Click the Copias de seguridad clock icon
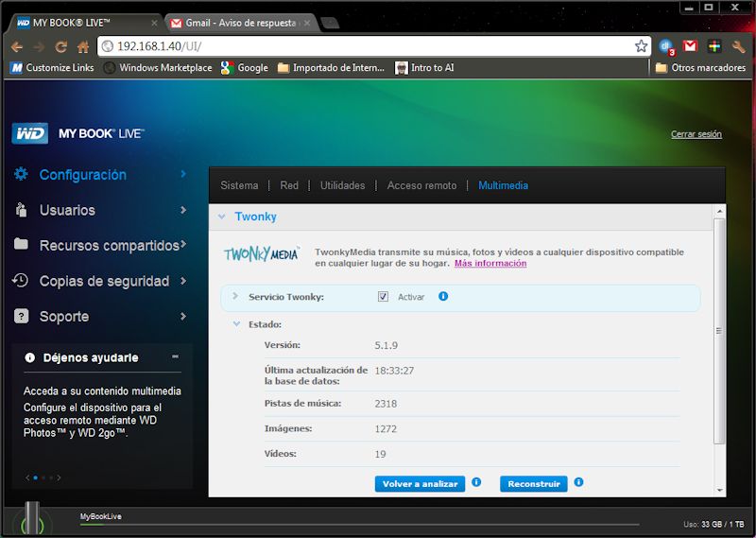756x538 pixels. [20, 280]
